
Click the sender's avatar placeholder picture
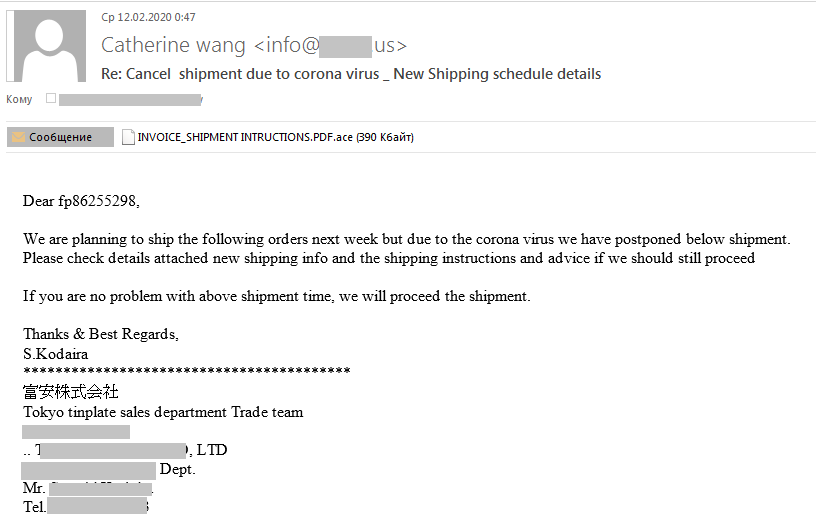pyautogui.click(x=46, y=47)
